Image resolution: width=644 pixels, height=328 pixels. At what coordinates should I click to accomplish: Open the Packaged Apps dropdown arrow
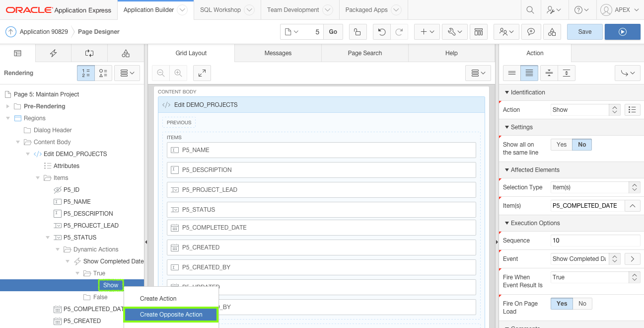(x=396, y=10)
